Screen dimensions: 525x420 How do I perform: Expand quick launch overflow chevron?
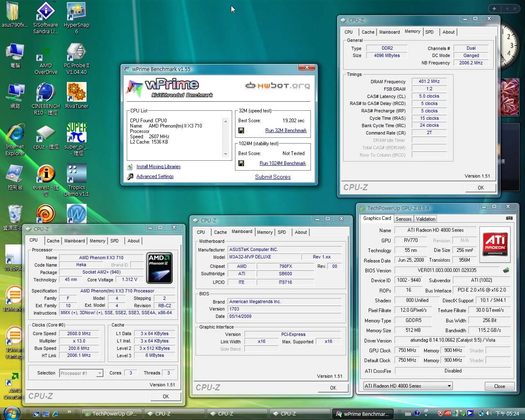pos(69,411)
